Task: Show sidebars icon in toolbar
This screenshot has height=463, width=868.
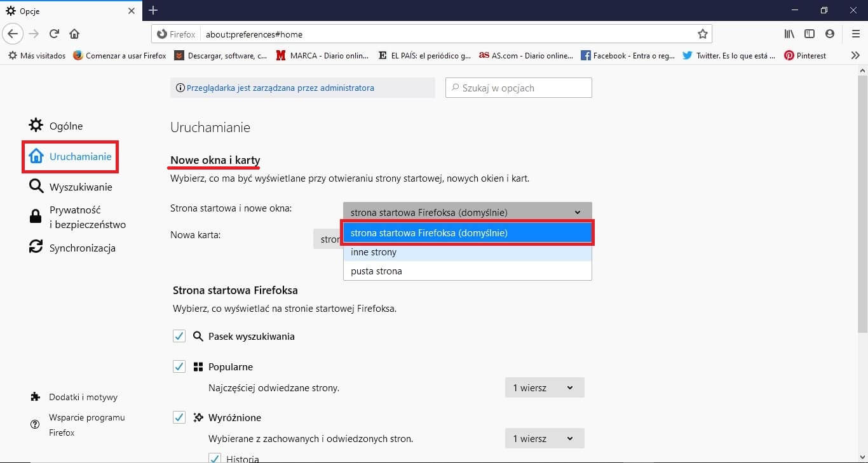Action: click(x=810, y=34)
